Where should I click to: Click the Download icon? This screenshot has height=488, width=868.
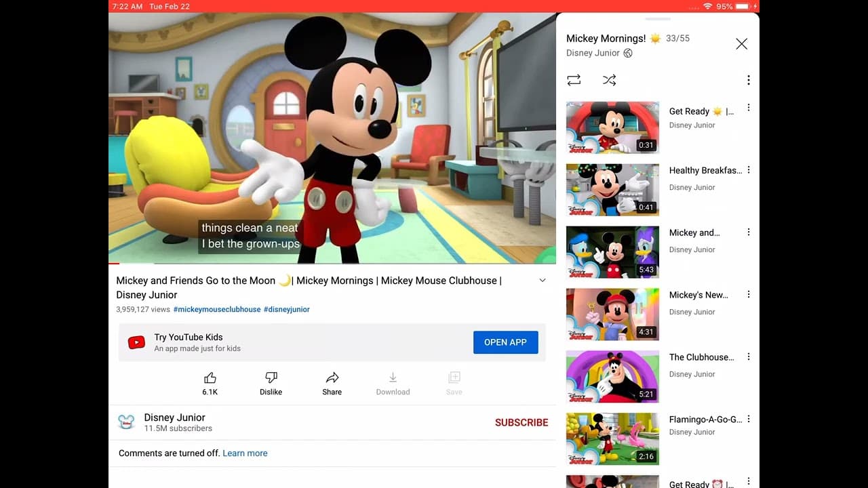click(x=393, y=378)
